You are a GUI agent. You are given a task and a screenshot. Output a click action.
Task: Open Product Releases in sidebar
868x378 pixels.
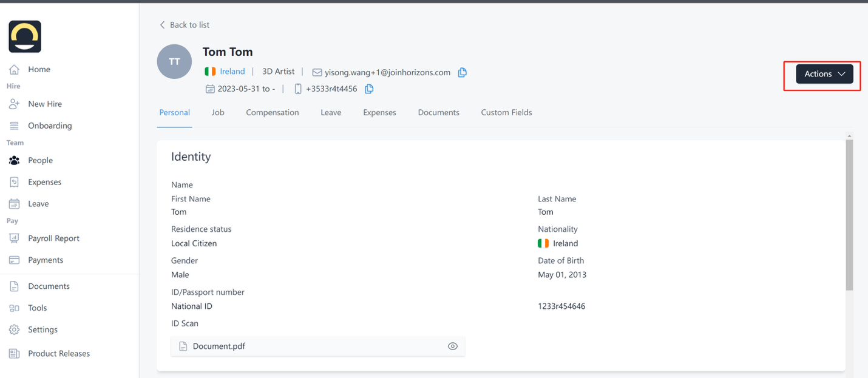58,354
